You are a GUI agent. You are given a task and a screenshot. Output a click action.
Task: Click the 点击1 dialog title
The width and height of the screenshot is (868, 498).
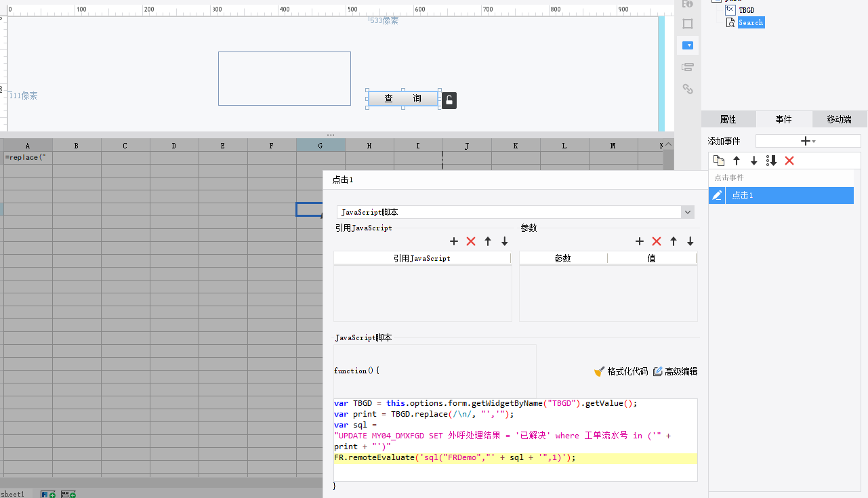(343, 180)
